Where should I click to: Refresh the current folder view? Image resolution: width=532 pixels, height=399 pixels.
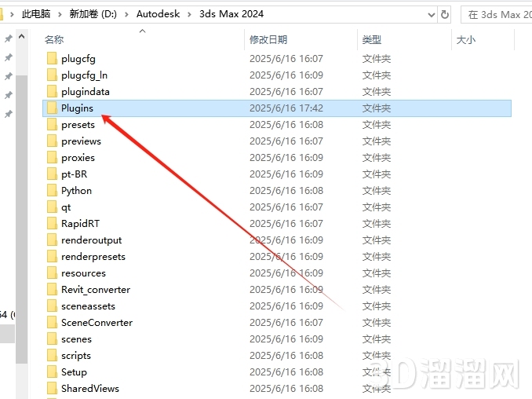click(444, 15)
